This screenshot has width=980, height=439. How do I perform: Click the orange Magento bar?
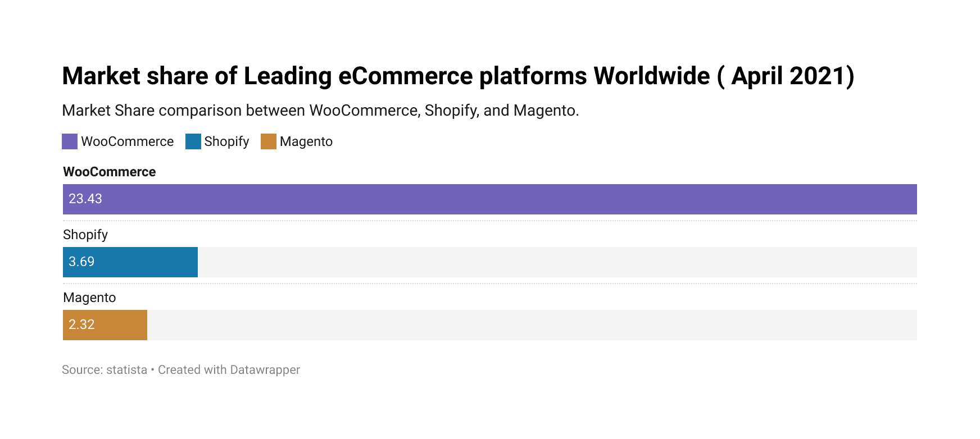pyautogui.click(x=105, y=325)
